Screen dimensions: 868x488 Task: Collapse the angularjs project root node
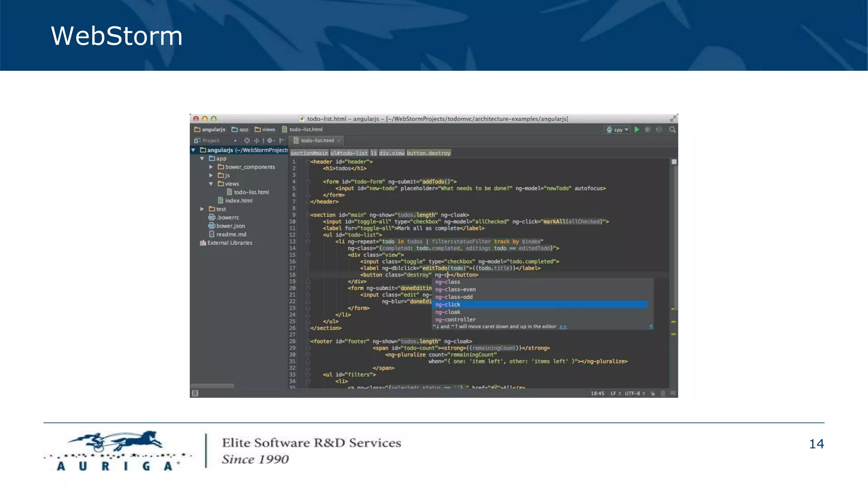pyautogui.click(x=193, y=150)
